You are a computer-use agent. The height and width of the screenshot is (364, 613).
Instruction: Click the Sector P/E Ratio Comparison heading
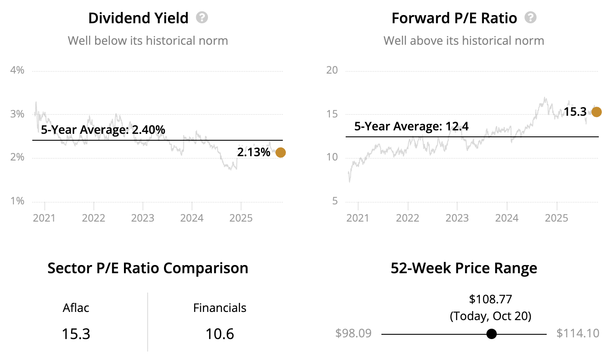pyautogui.click(x=148, y=268)
